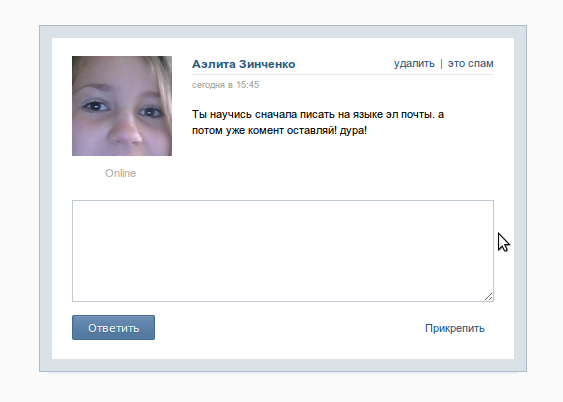The image size is (563, 402).
Task: Click the Online status text
Action: tap(121, 173)
